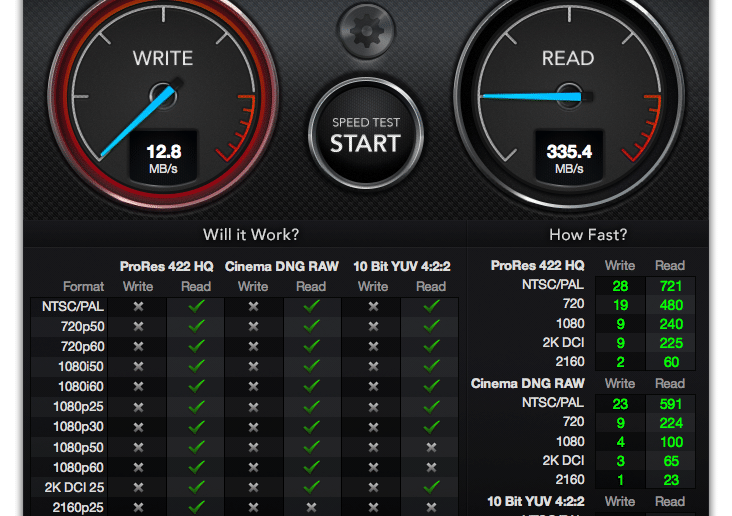Select the 720p50 format row label

click(x=83, y=326)
